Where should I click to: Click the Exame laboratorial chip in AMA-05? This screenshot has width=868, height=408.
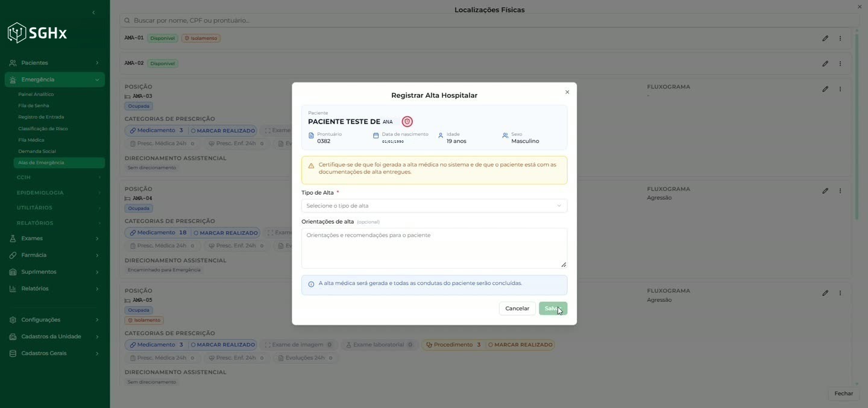click(x=379, y=345)
